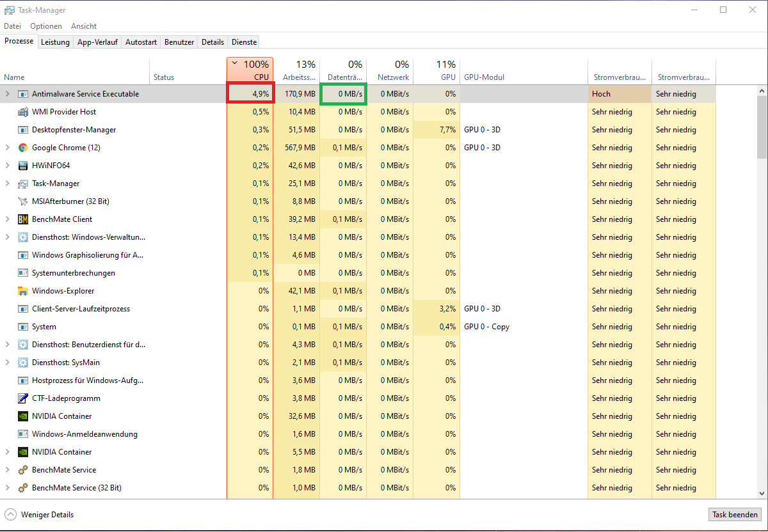This screenshot has height=532, width=768.
Task: Switch to the Benutzer tab
Action: click(x=179, y=42)
